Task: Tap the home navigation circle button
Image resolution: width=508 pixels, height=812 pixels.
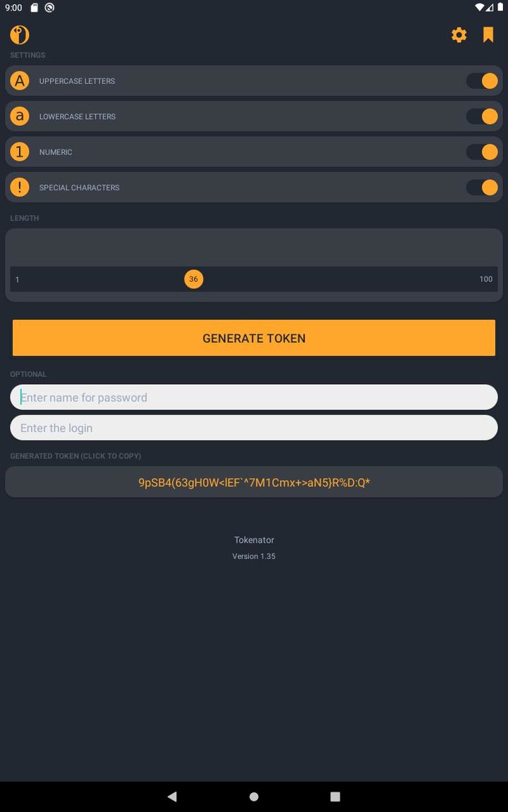Action: coord(253,796)
